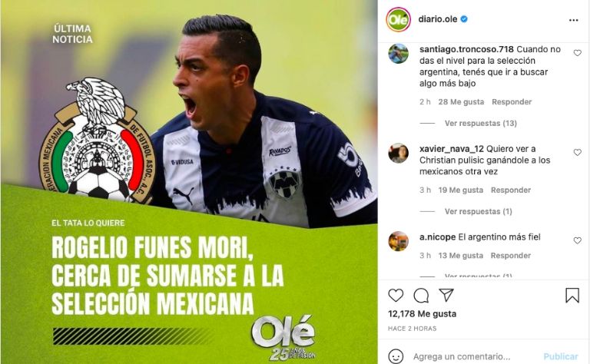Screen dimensions: 590x364
Task: Like a.nicope's comment
Action: [x=577, y=240]
